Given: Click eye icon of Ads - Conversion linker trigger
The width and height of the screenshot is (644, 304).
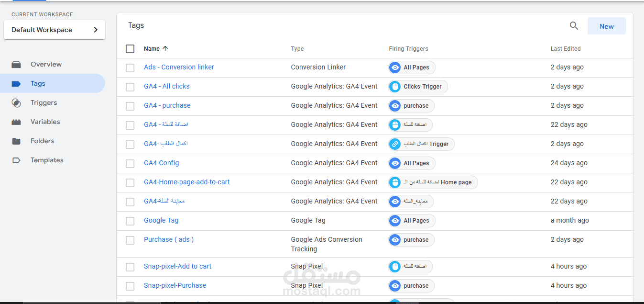Looking at the screenshot, I should tap(395, 68).
